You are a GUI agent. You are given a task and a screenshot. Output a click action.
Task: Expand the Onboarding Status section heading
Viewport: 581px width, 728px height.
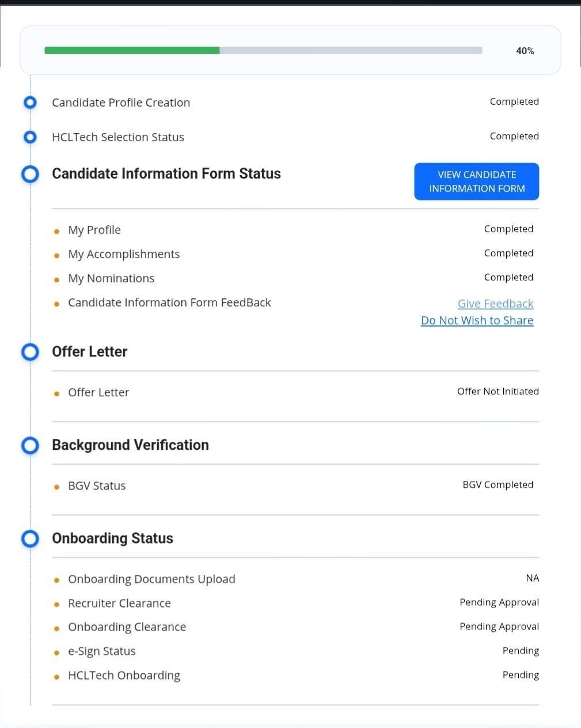tap(112, 538)
